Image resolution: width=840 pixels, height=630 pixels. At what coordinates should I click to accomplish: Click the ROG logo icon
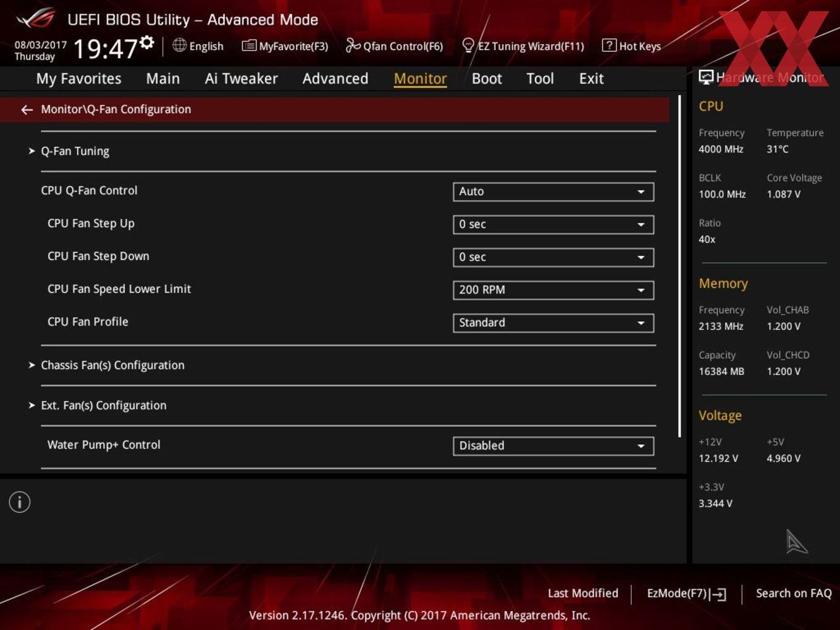tap(36, 19)
